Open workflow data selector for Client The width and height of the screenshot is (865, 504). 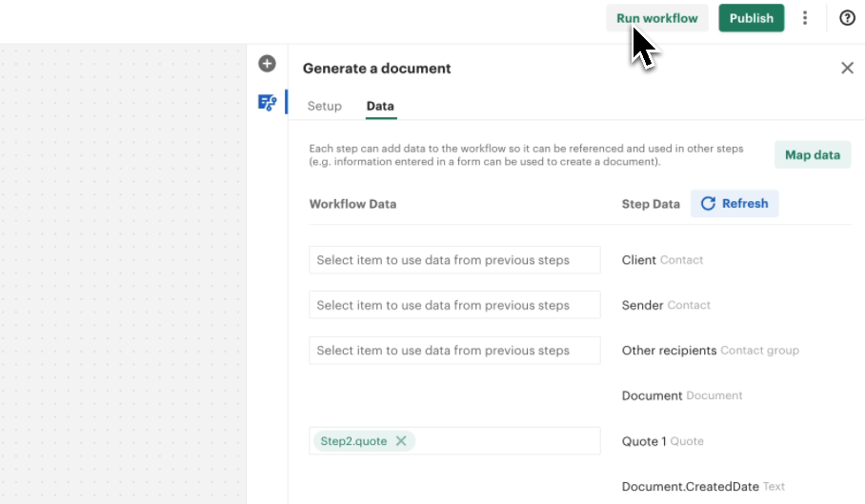coord(454,260)
